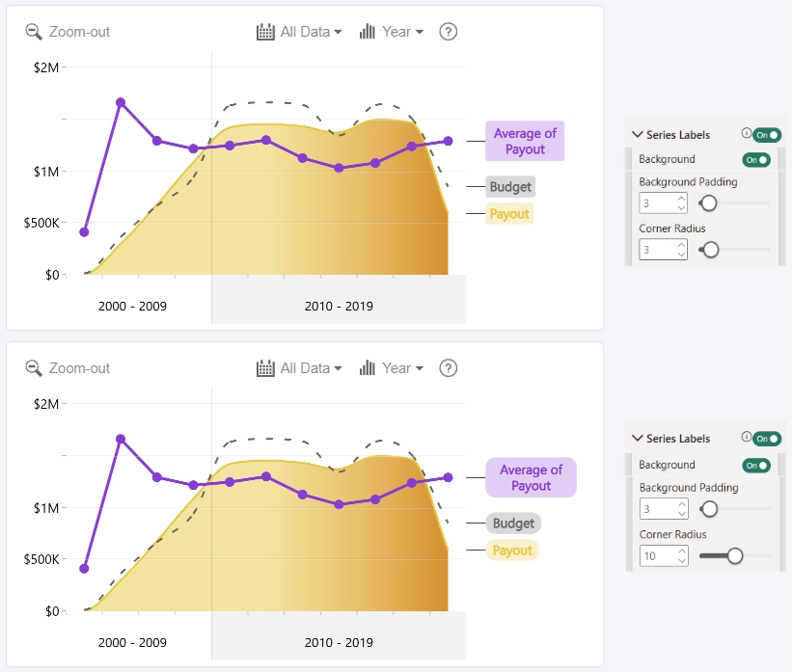Collapse the Series Labels section in bottom panel

coord(638,439)
